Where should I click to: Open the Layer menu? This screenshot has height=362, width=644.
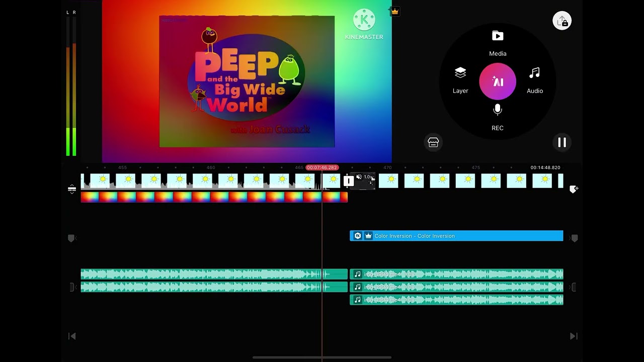click(x=460, y=80)
